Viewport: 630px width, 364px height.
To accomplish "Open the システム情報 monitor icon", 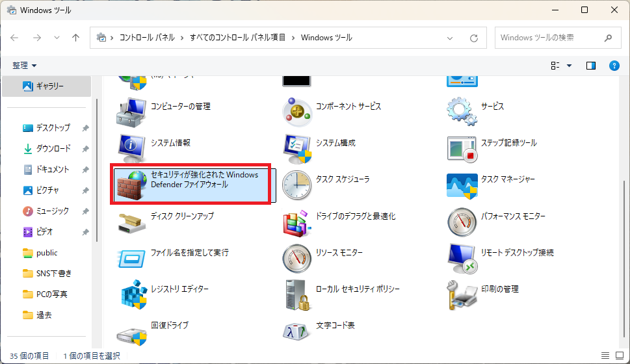I will (x=131, y=148).
